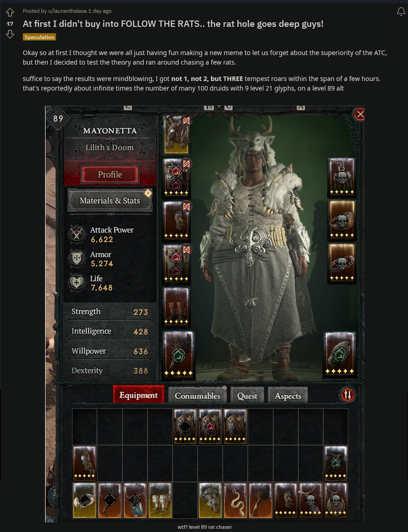Open the Quest inventory tab
Image resolution: width=408 pixels, height=532 pixels.
[x=247, y=395]
